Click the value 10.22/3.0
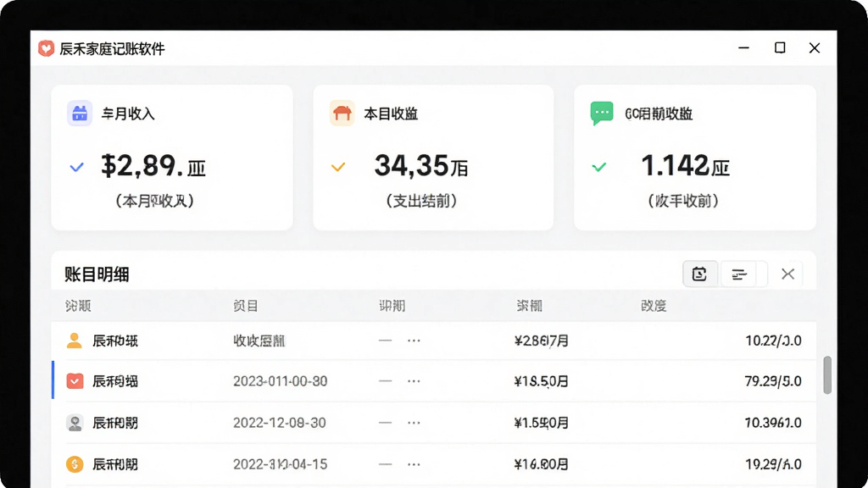 click(x=773, y=341)
